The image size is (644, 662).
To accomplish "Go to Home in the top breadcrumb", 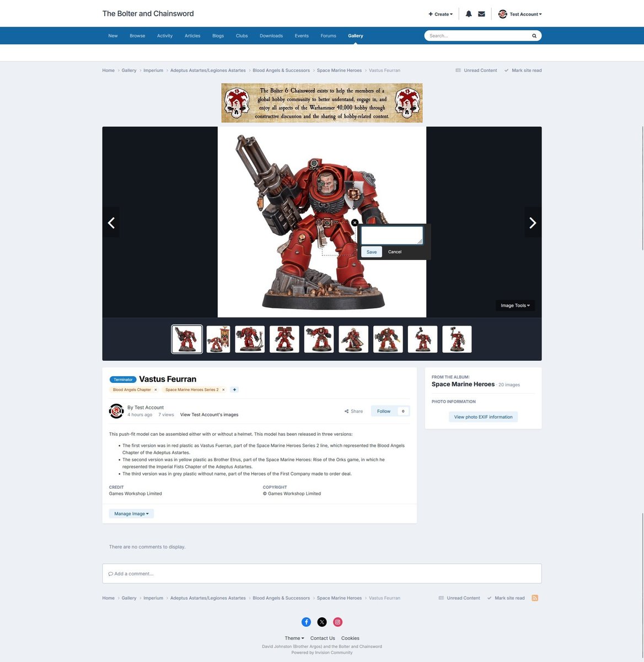I will pos(109,71).
